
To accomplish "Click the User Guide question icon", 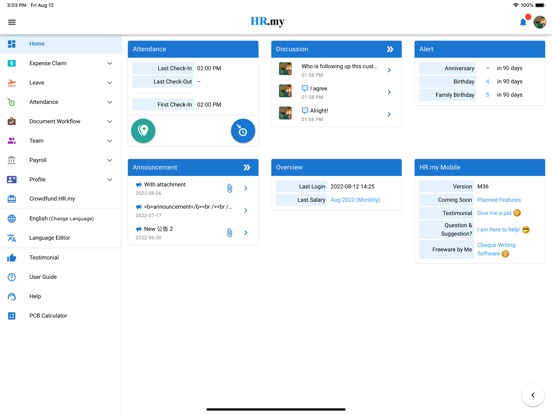I will coord(12,277).
